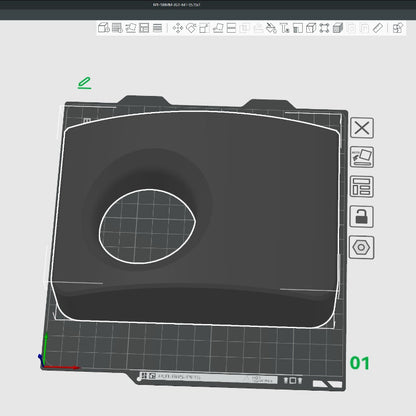Viewport: 416px width, 416px height.
Task: Click the Add object cube icon
Action: pyautogui.click(x=104, y=28)
